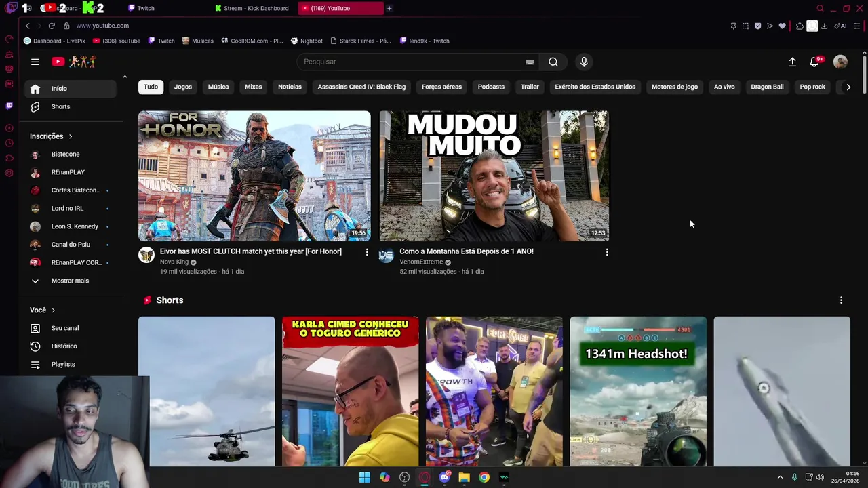Open OBS Studio from taskbar

click(405, 477)
